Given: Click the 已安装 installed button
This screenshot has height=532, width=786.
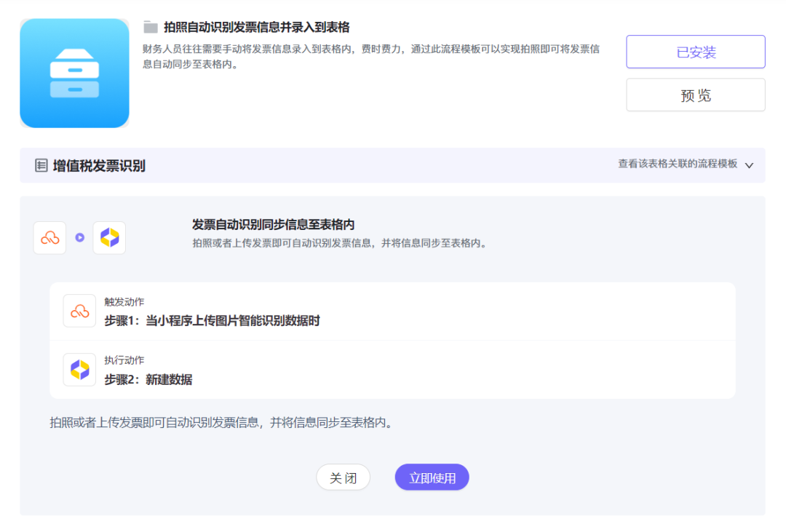Looking at the screenshot, I should 695,52.
